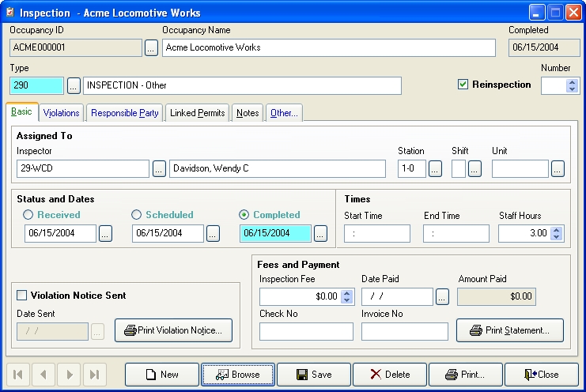586x392 pixels.
Task: Open Date Paid picker button
Action: pyautogui.click(x=442, y=297)
